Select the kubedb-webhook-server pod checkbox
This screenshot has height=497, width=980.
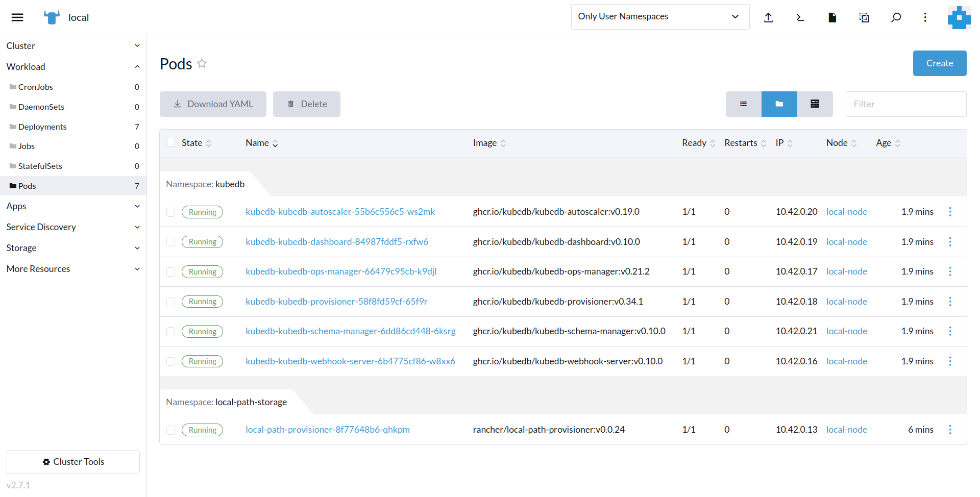coord(171,361)
